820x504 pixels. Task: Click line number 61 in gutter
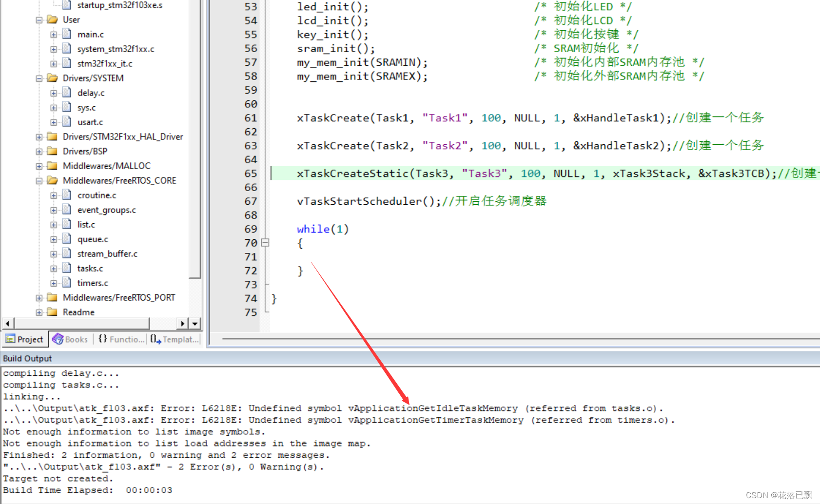point(251,118)
